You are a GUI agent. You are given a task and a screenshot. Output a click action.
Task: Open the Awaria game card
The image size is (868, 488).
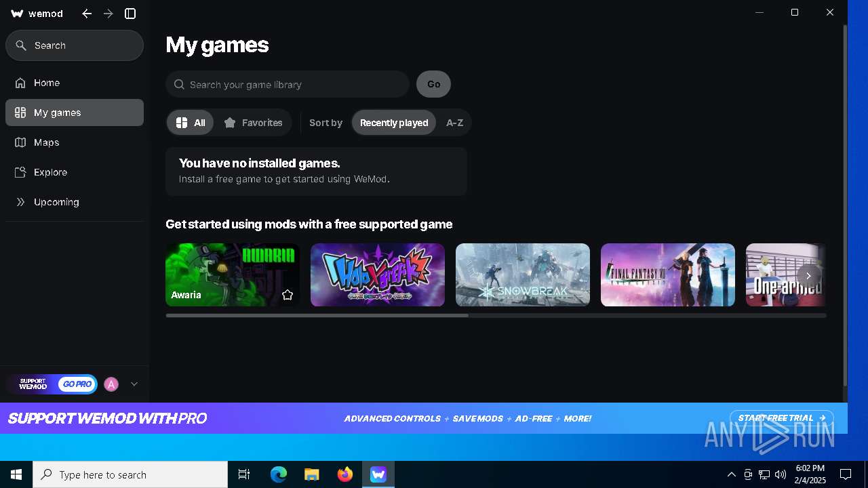[x=233, y=274]
